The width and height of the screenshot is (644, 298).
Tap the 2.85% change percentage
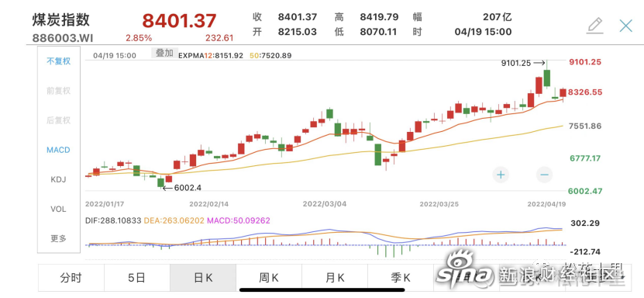139,38
